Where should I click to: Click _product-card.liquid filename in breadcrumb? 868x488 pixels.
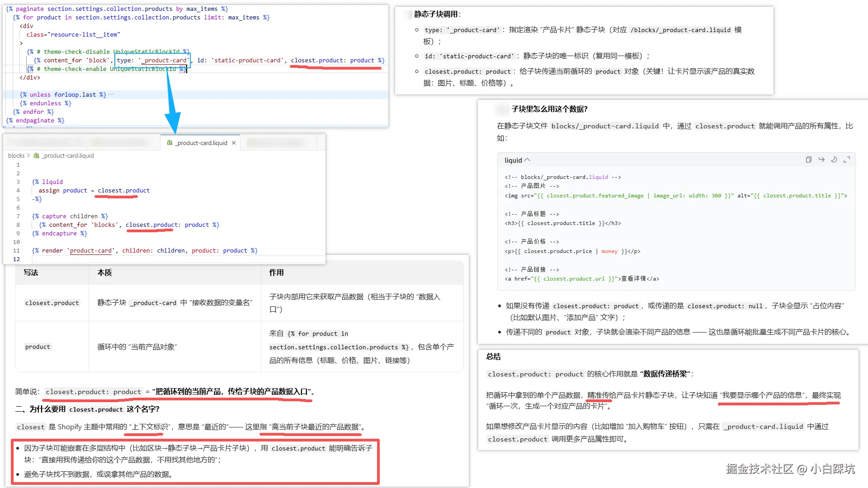[x=68, y=155]
